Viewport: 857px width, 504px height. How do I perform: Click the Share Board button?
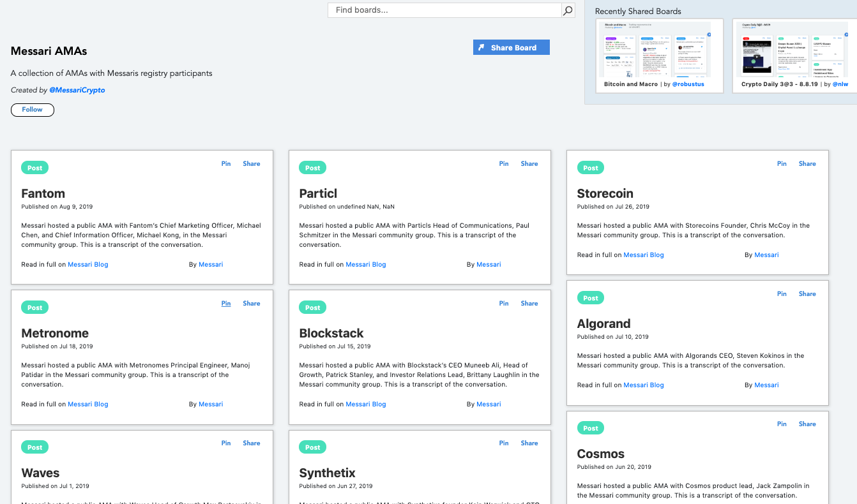[x=511, y=48]
